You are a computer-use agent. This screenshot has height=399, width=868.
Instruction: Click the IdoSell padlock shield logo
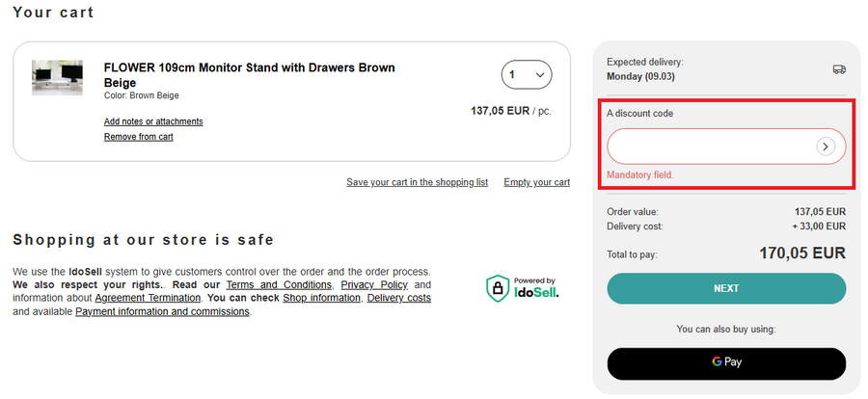point(497,286)
